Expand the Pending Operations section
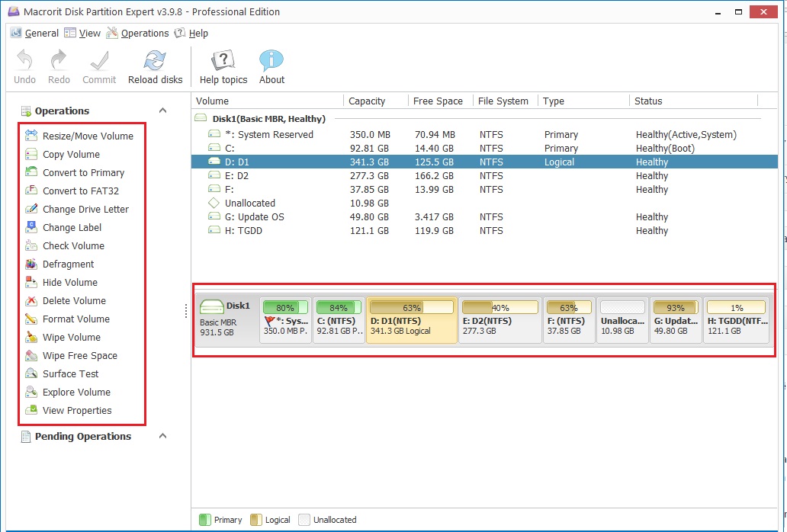Image resolution: width=787 pixels, height=532 pixels. pyautogui.click(x=161, y=436)
